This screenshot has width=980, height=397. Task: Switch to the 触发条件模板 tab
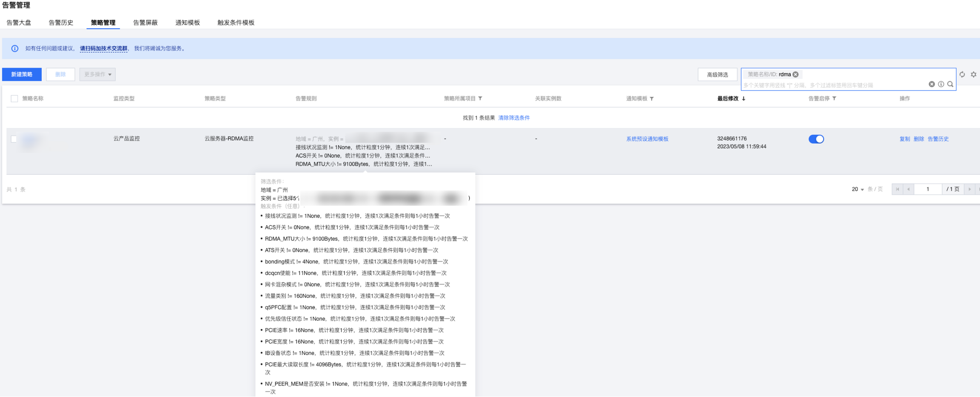point(236,23)
